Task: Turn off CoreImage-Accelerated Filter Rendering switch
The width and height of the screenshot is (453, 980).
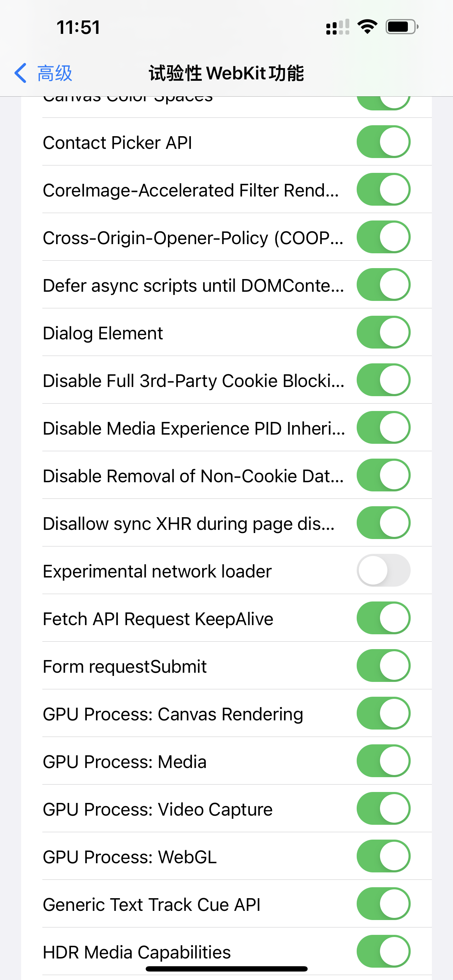Action: pos(383,189)
